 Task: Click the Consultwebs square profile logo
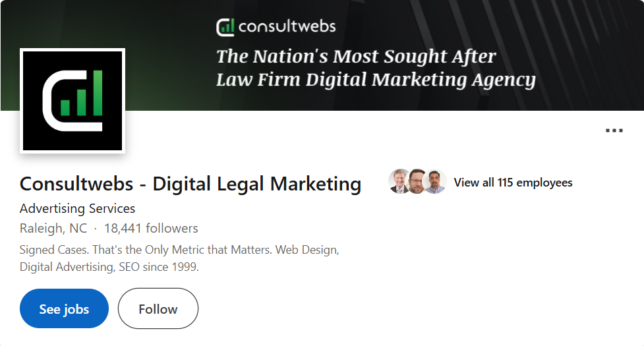pos(73,101)
